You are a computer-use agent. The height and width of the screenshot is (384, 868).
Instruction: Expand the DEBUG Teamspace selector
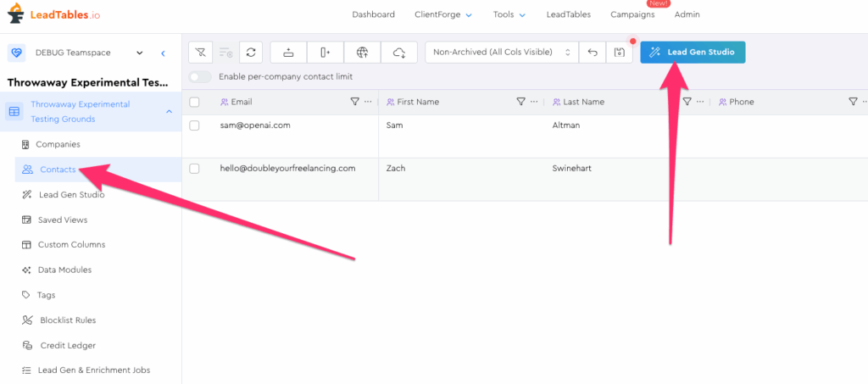140,53
